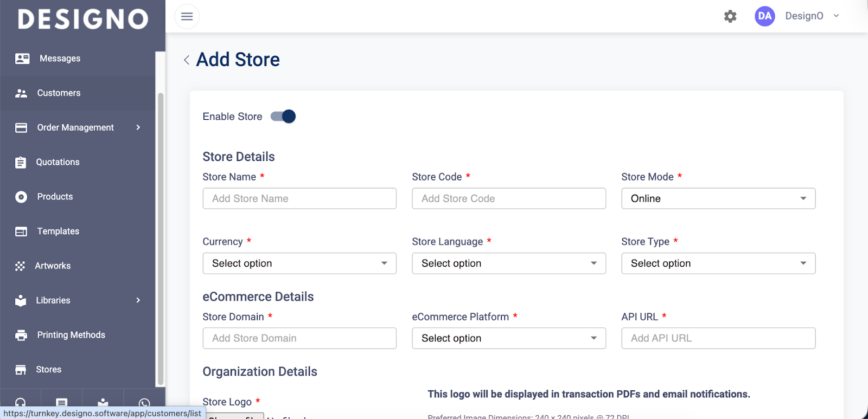Disable the Enable Store switch
868x419 pixels.
click(283, 117)
